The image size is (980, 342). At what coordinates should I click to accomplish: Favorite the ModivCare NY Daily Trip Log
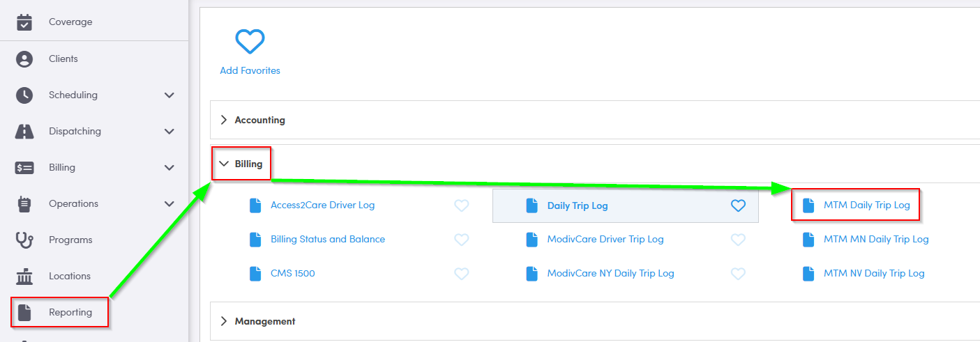[738, 273]
